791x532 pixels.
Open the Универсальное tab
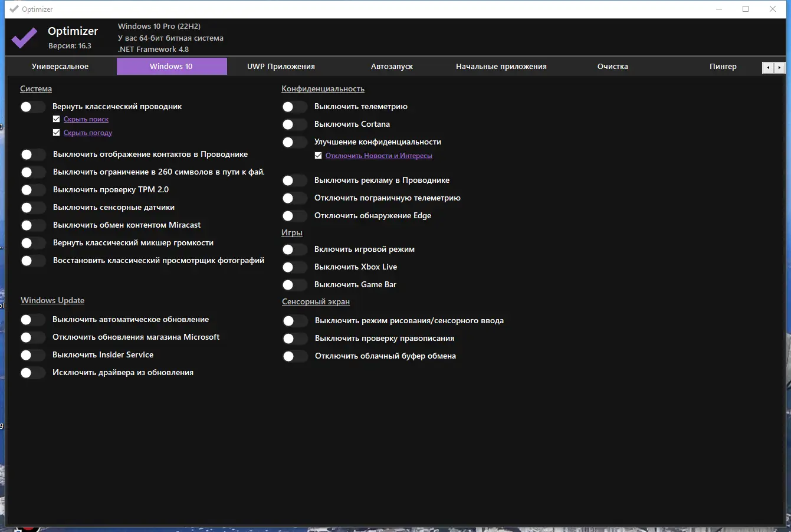tap(60, 67)
